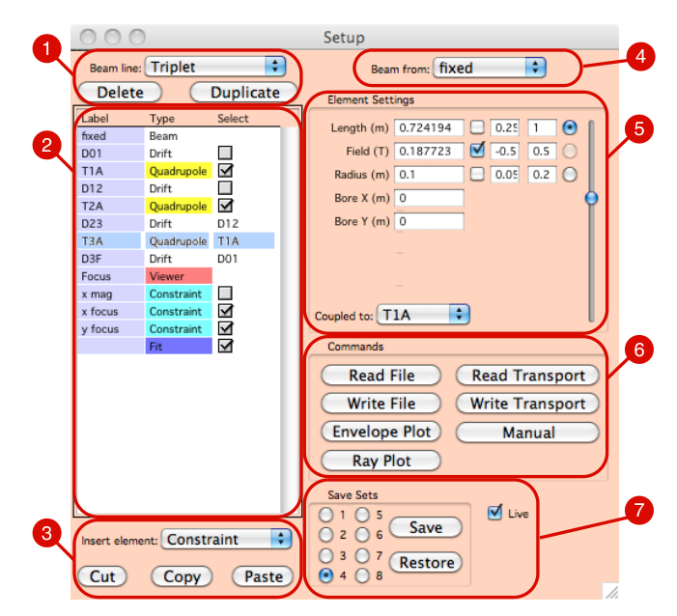This screenshot has width=677, height=616.
Task: Click the Duplicate button
Action: pos(244,93)
